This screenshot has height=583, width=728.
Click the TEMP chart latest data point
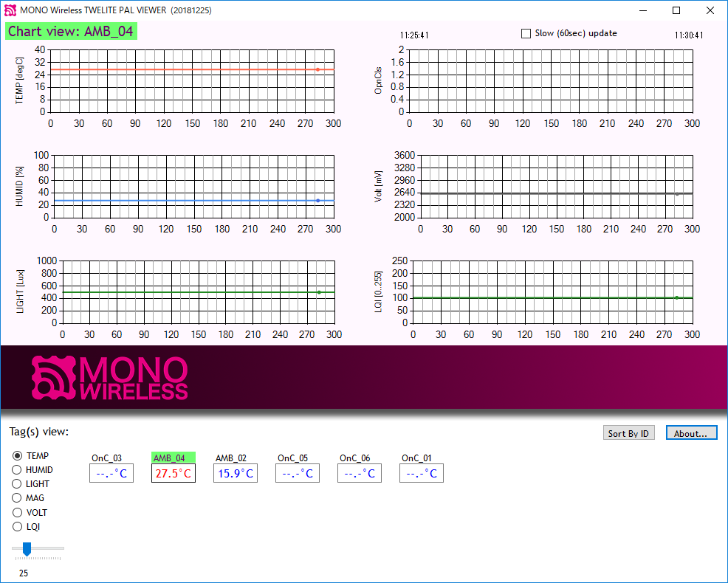(x=317, y=69)
